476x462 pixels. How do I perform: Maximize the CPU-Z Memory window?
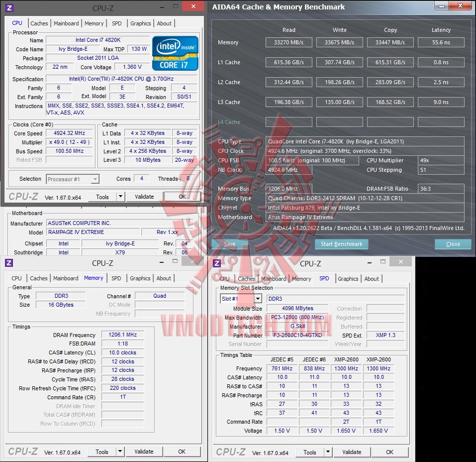click(175, 261)
